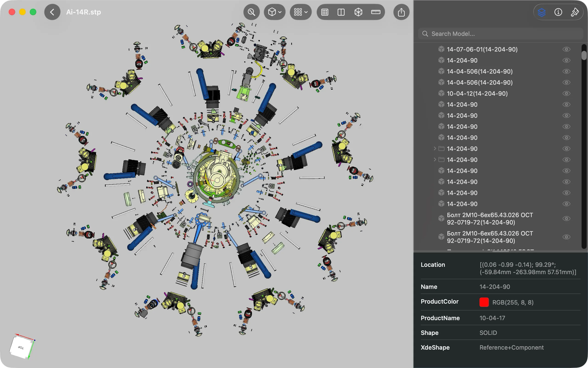The height and width of the screenshot is (368, 588).
Task: Select first Болт 2М10-6ex65.43.026 row
Action: click(490, 218)
